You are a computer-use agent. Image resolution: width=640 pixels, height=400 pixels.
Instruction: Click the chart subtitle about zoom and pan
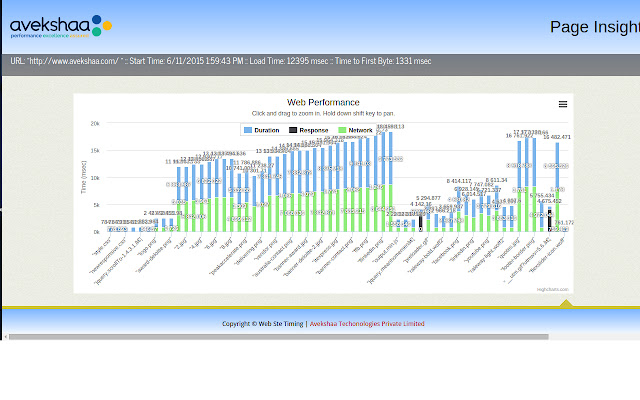[323, 113]
